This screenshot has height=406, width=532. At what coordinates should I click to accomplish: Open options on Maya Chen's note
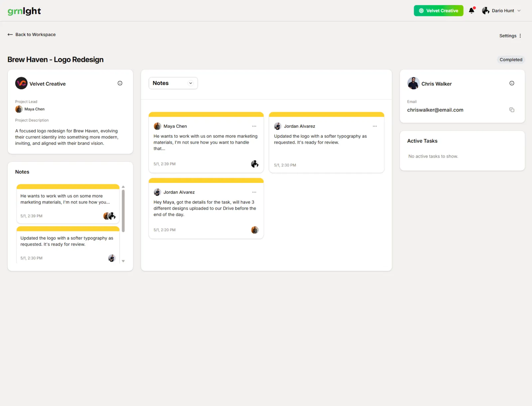click(254, 126)
